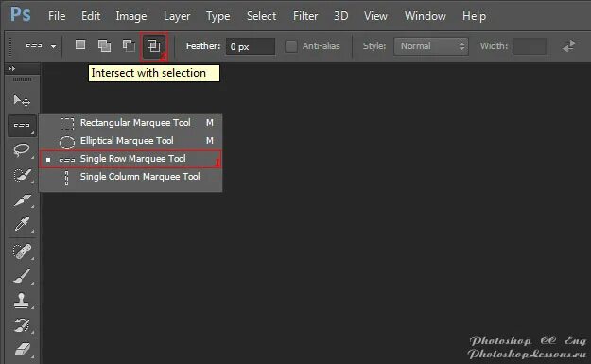Click the New selection mode icon

[80, 45]
